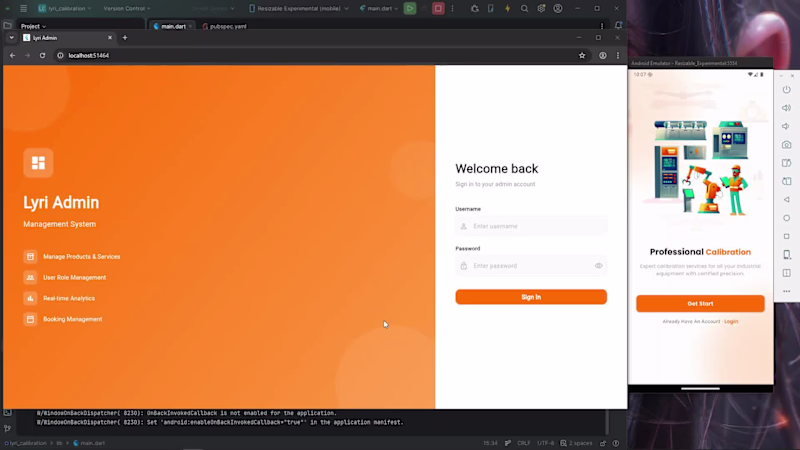Tap Get Start in the emulator
The image size is (800, 450).
700,304
